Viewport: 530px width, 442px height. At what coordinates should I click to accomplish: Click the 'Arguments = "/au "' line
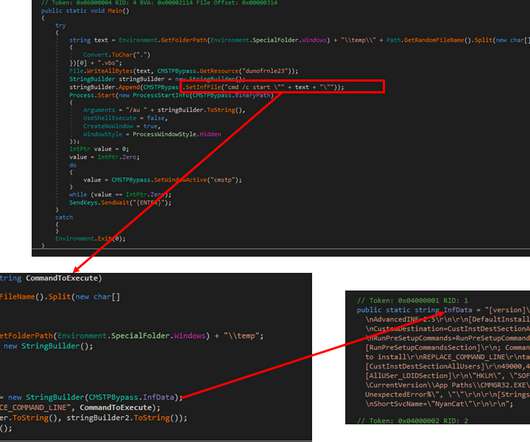click(164, 110)
